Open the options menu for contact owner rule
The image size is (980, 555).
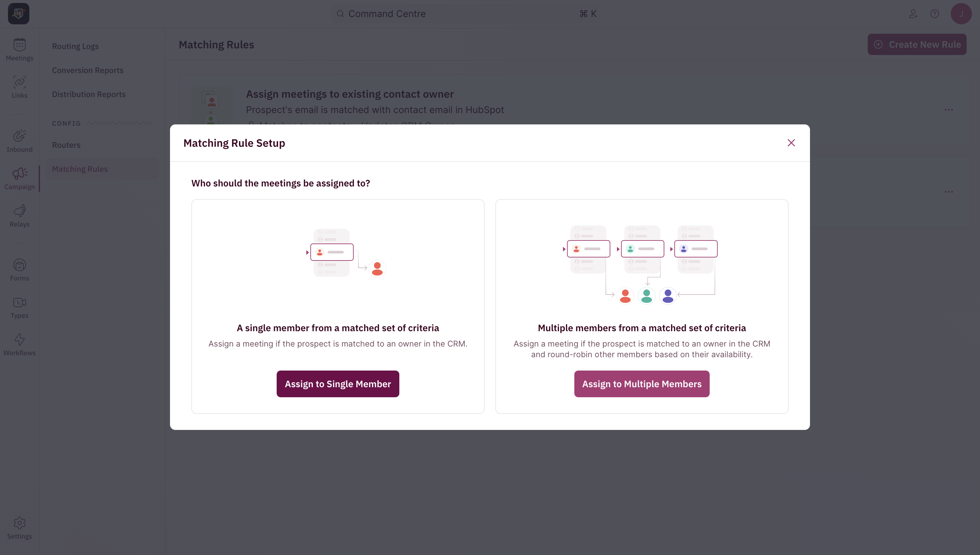pos(948,110)
